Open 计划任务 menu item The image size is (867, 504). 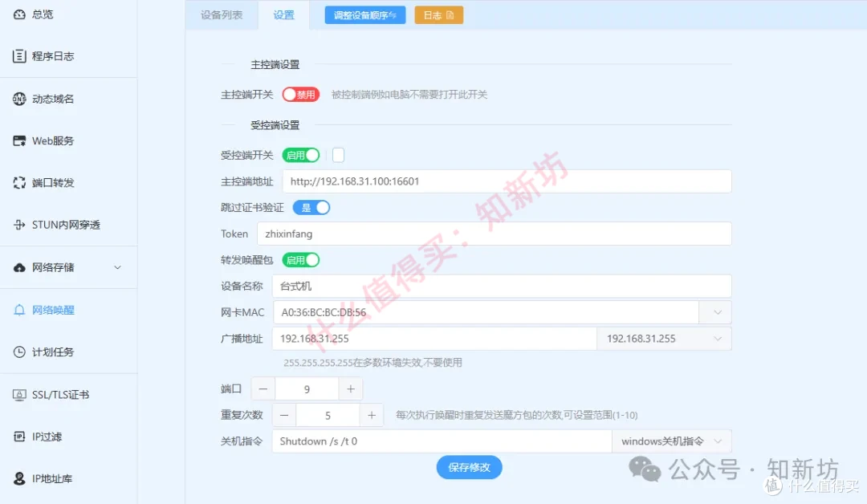pyautogui.click(x=52, y=352)
